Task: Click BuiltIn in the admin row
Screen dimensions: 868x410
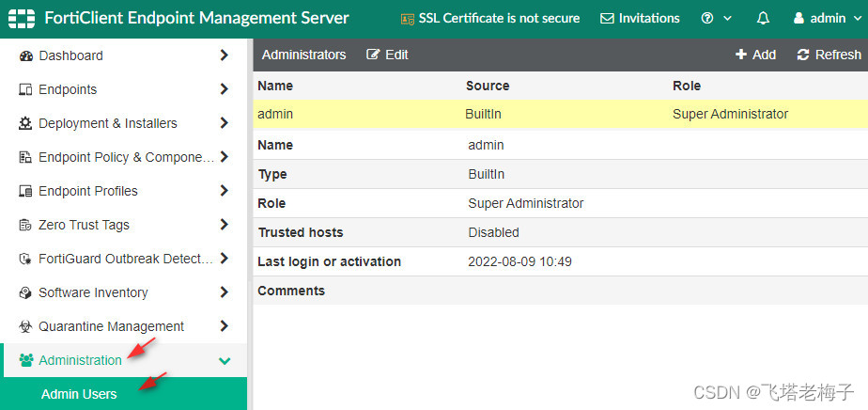Action: click(x=483, y=114)
